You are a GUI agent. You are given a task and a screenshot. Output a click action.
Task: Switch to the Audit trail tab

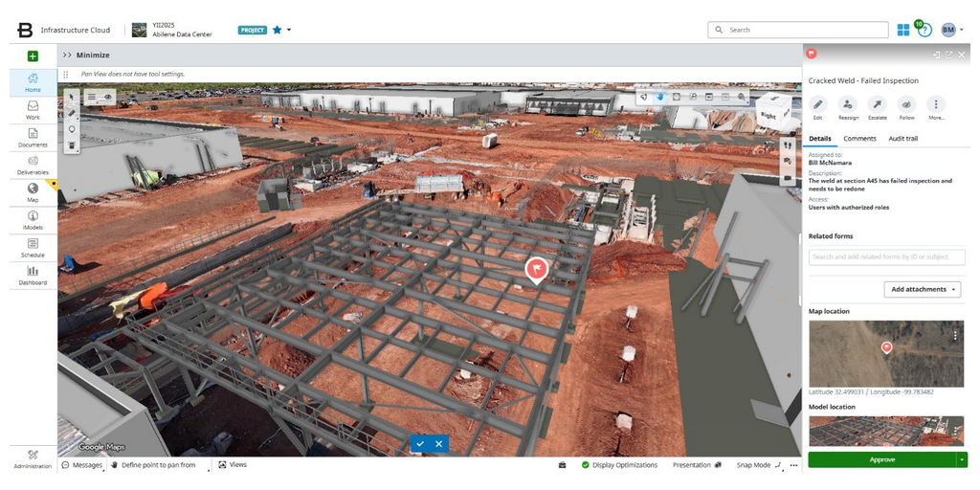pyautogui.click(x=903, y=139)
